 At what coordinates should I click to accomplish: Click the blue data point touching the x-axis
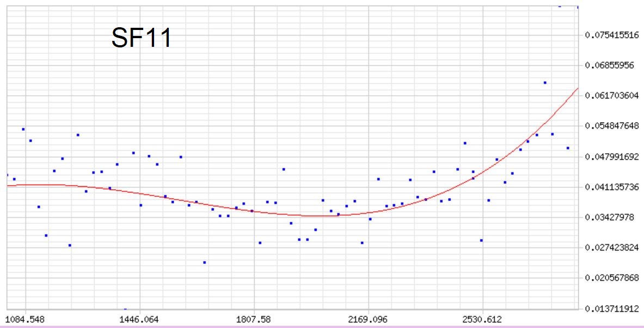pos(125,309)
